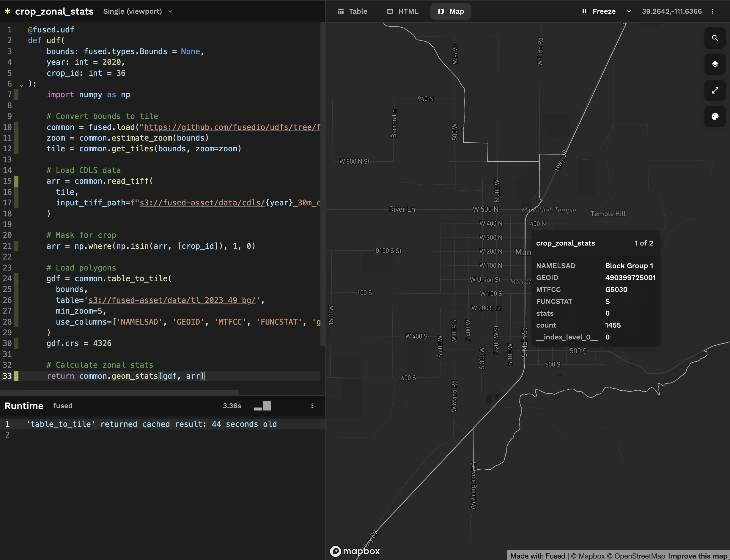Collapse the udf function fold arrow
The image size is (730, 560).
(x=21, y=86)
